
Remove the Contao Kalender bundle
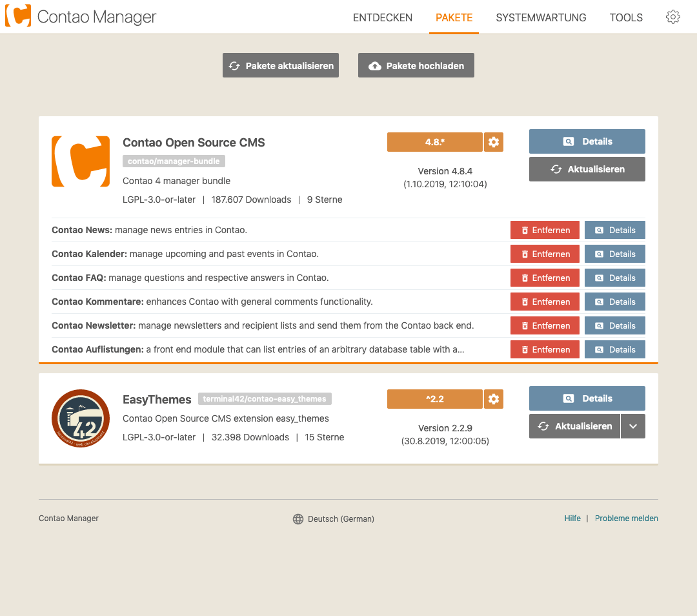[545, 254]
